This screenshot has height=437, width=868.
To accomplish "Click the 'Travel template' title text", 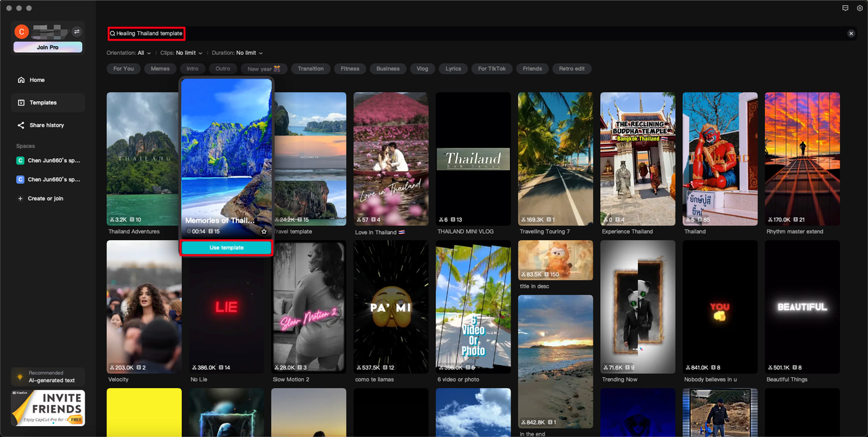I will (x=293, y=231).
